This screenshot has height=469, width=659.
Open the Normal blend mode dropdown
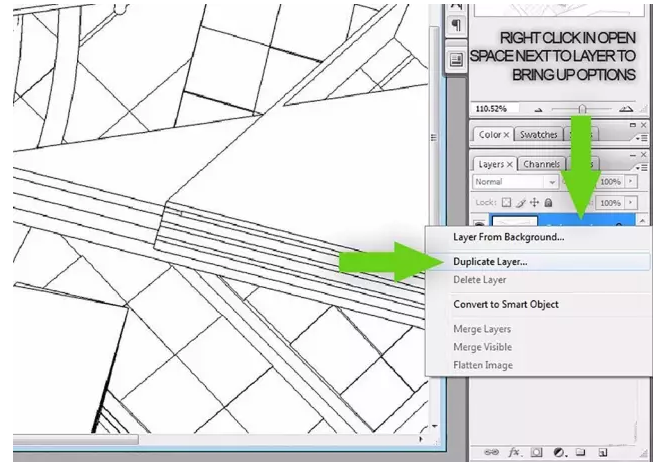pos(515,182)
